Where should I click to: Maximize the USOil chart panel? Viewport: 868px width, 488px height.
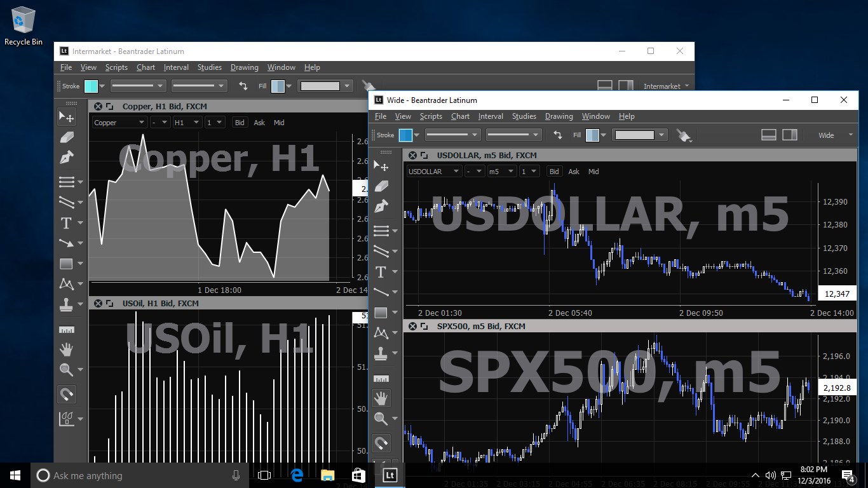[x=109, y=303]
